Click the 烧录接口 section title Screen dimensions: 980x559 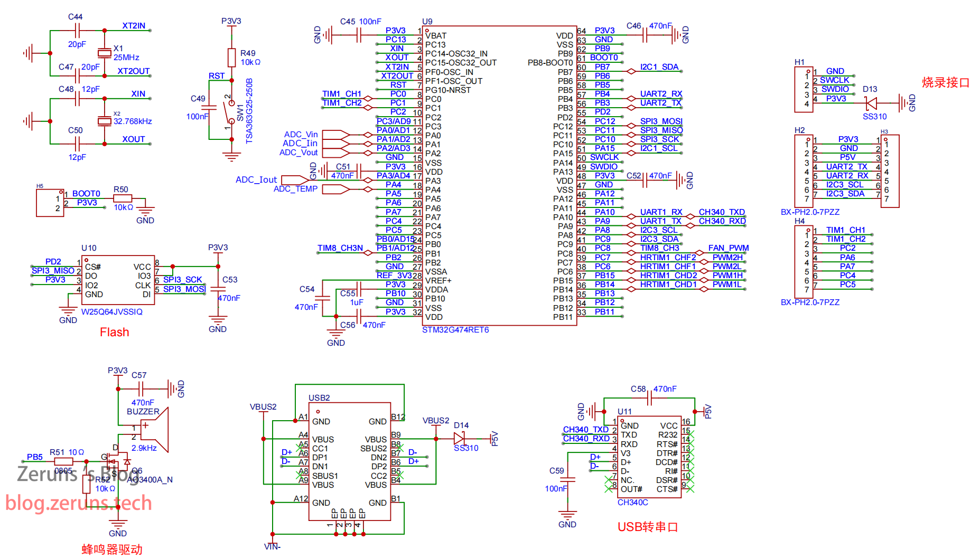(945, 82)
